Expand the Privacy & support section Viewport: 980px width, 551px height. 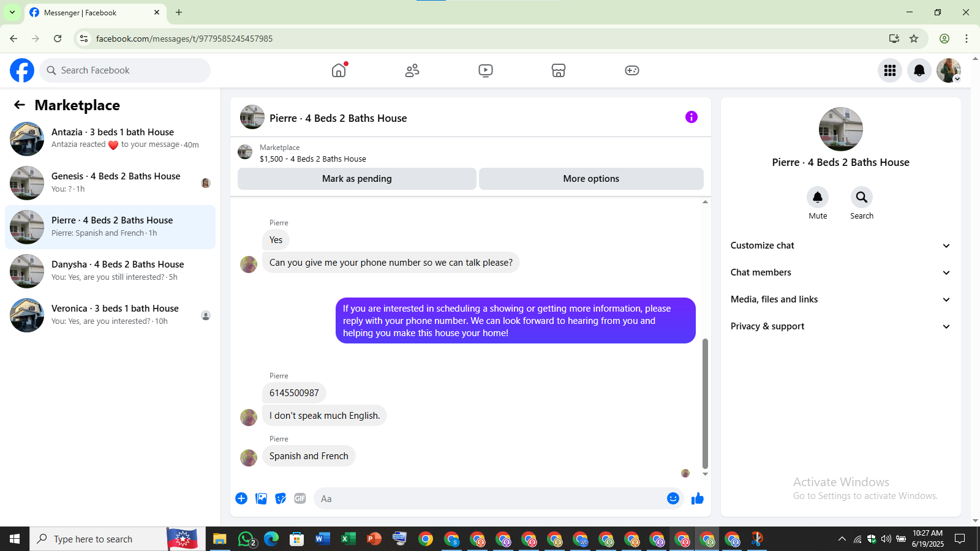pos(840,326)
